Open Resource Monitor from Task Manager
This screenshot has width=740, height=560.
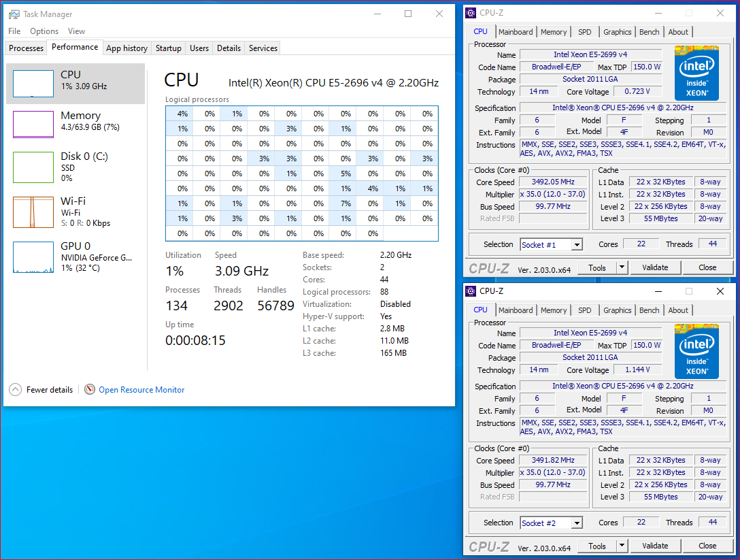click(x=141, y=389)
